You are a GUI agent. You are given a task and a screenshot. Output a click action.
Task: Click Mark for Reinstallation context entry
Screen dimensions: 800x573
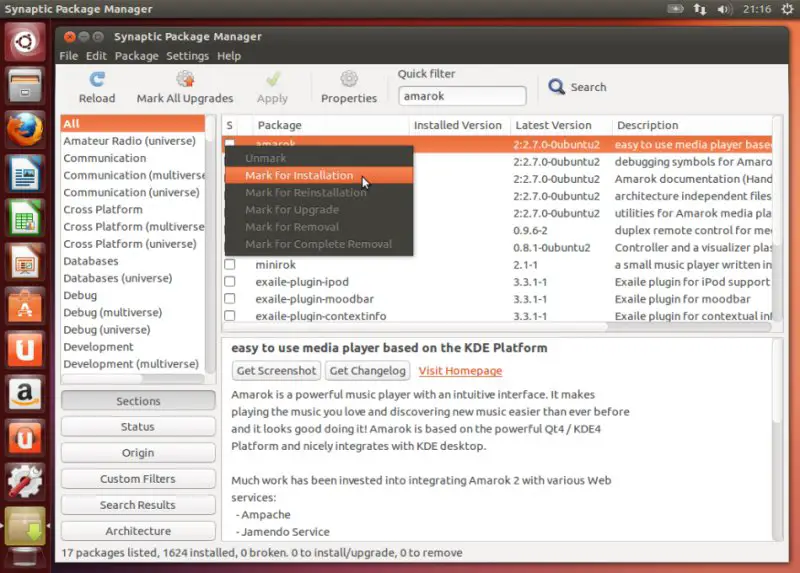tap(319, 192)
